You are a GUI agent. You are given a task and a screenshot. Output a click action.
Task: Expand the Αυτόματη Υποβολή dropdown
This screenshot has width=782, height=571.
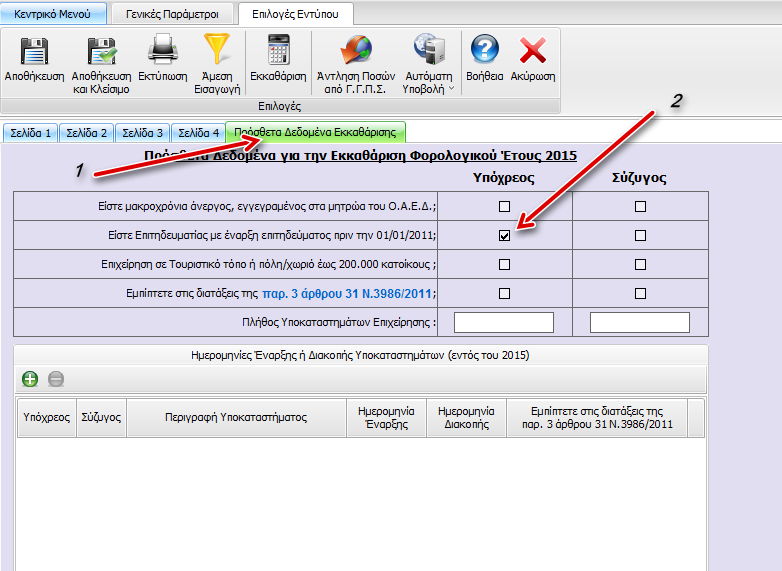click(x=429, y=62)
